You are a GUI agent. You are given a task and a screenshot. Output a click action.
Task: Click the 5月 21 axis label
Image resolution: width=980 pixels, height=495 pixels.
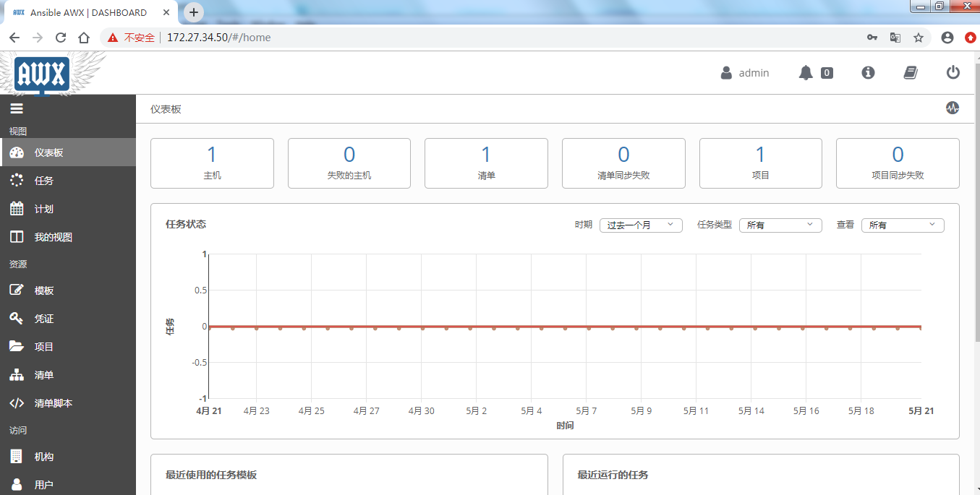click(x=921, y=410)
